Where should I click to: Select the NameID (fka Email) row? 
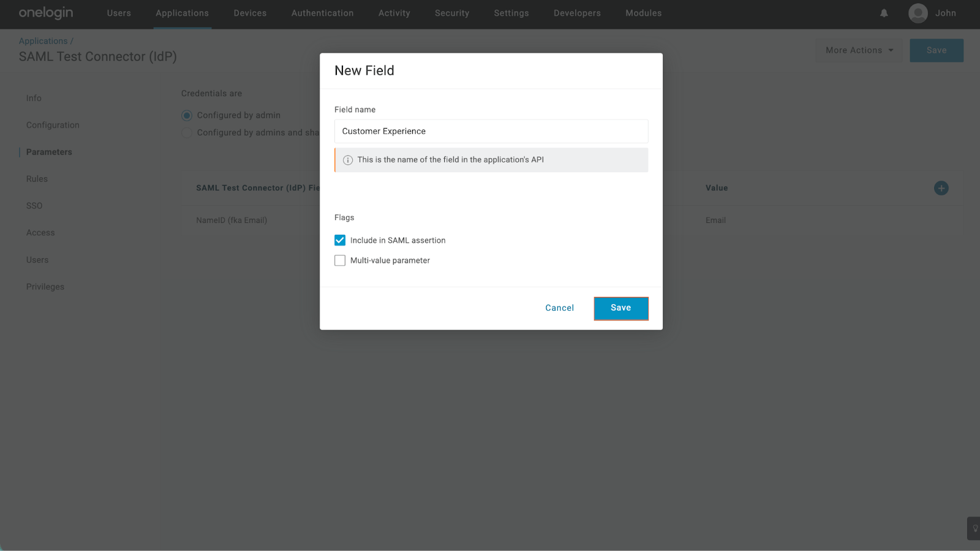[232, 220]
